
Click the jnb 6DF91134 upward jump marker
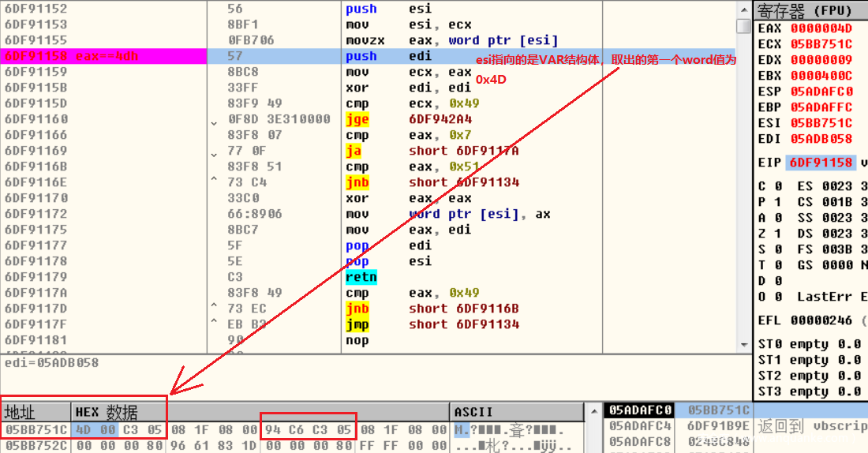point(214,182)
